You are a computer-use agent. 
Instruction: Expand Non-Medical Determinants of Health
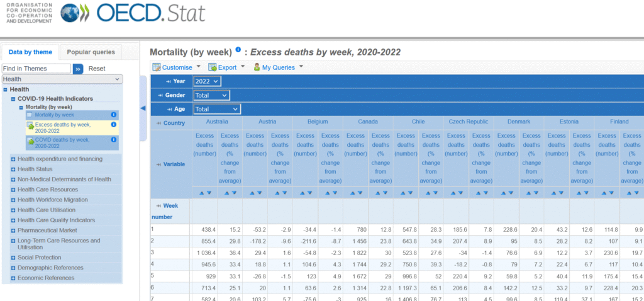pyautogui.click(x=13, y=179)
